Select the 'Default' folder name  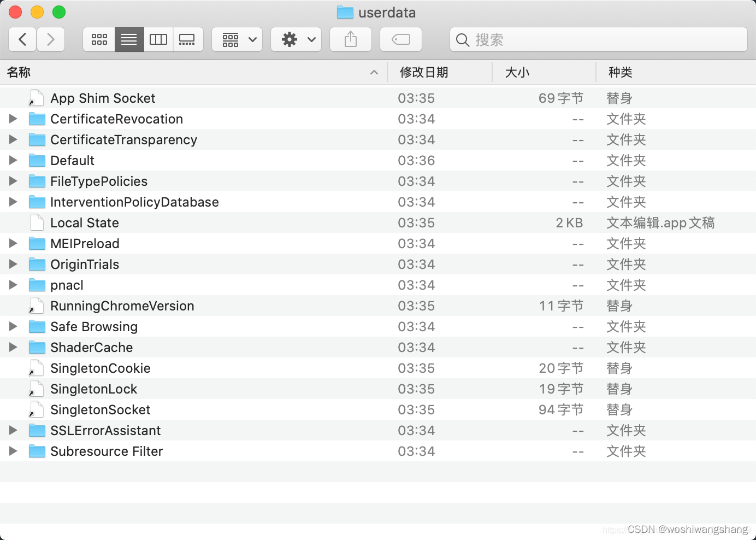73,161
